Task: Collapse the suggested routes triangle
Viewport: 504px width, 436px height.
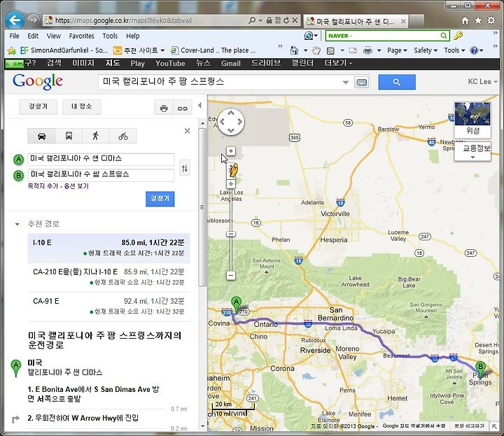Action: pyautogui.click(x=17, y=224)
